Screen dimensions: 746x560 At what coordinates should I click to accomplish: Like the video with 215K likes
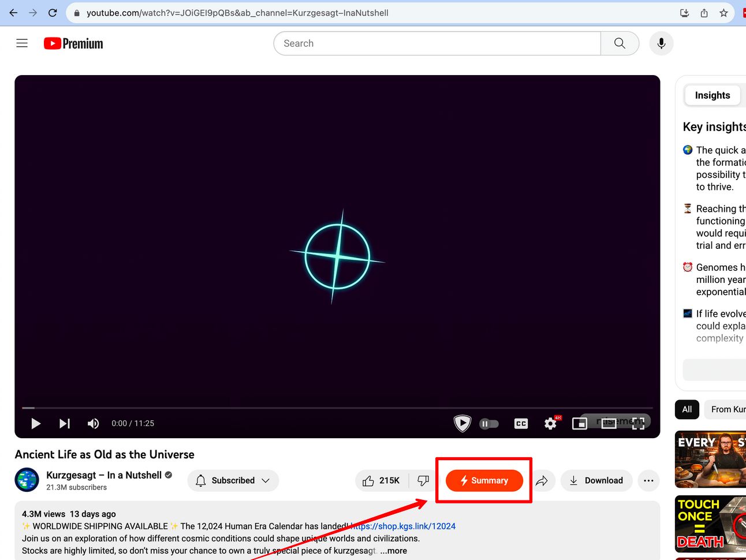coord(381,480)
